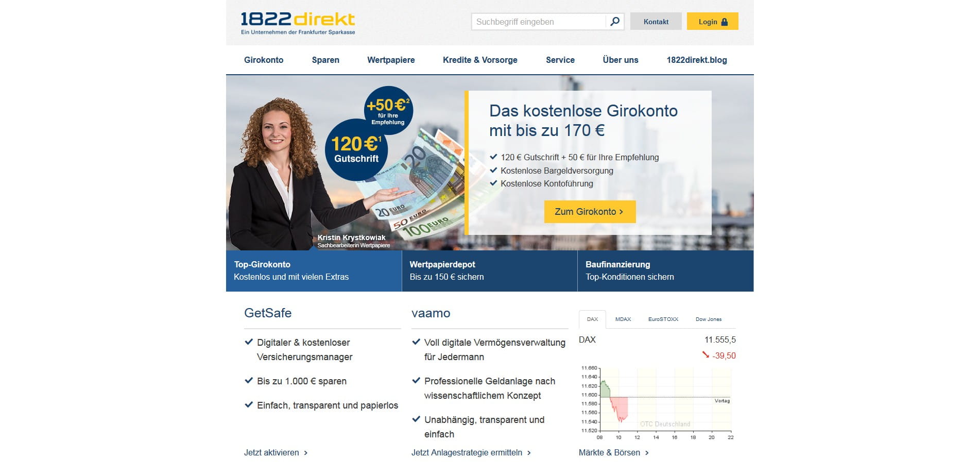The image size is (980, 475).
Task: Click the search magnifier icon
Action: point(615,22)
